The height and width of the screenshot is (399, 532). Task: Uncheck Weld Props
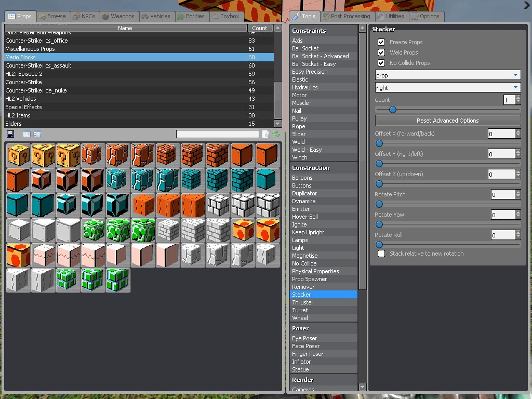point(382,52)
